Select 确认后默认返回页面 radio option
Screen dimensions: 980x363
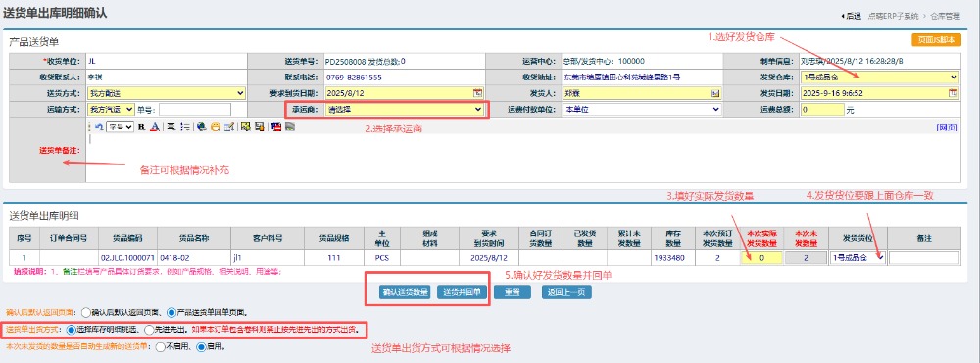(85, 312)
